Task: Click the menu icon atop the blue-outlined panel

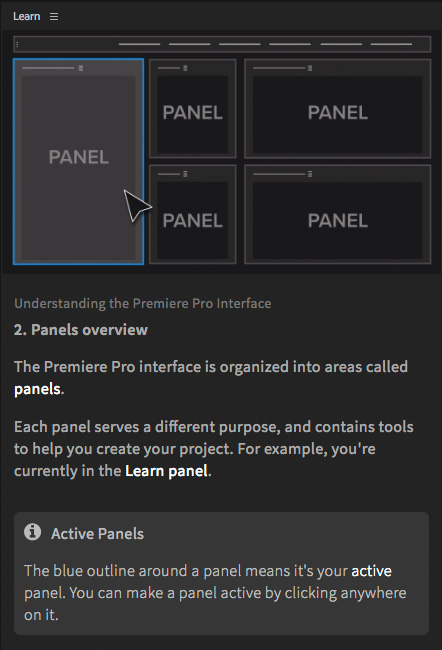Action: pyautogui.click(x=81, y=68)
